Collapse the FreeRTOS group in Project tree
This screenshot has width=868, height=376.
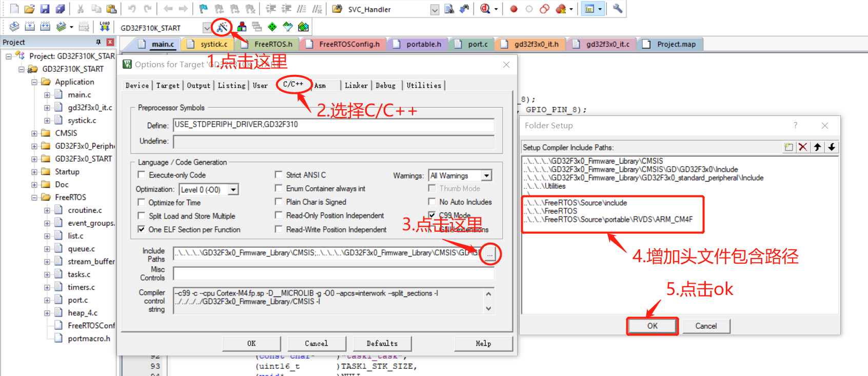click(34, 197)
